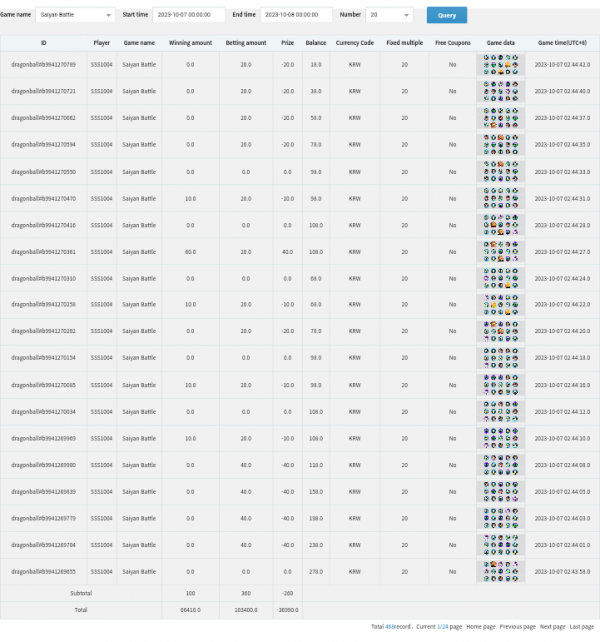This screenshot has width=600, height=642.
Task: Open game data thumbnail for 02:44:24.0 row
Action: coord(500,278)
